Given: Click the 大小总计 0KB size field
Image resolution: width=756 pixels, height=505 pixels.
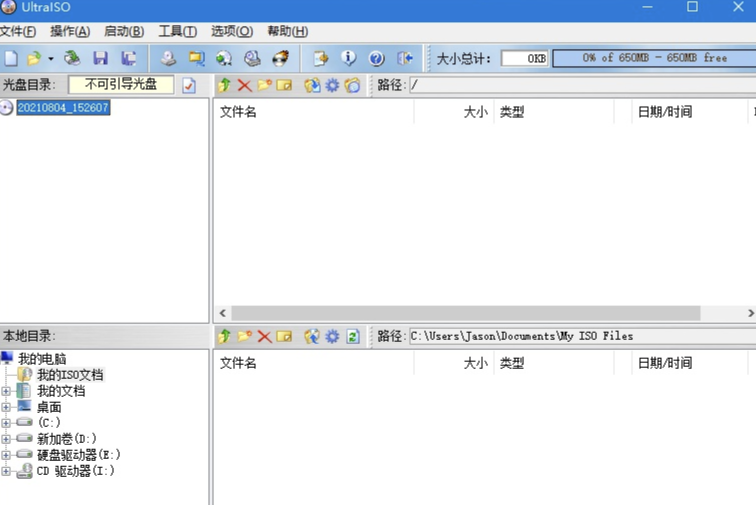Looking at the screenshot, I should 525,58.
